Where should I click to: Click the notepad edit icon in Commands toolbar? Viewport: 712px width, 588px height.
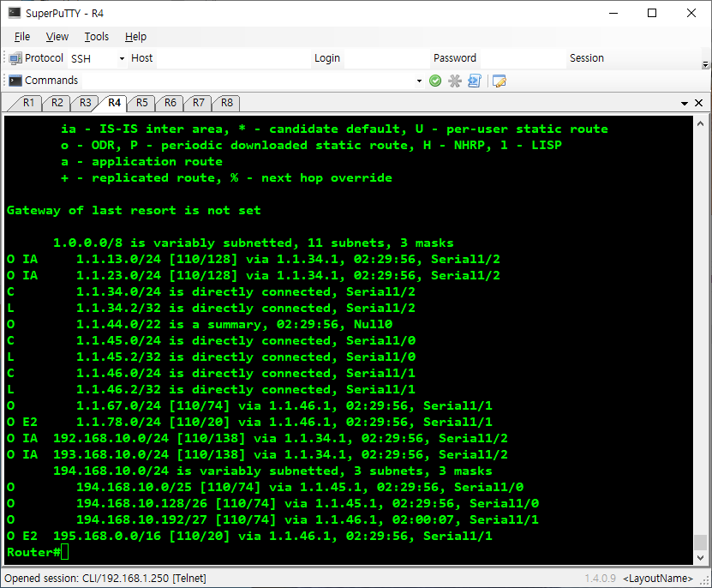tap(499, 81)
